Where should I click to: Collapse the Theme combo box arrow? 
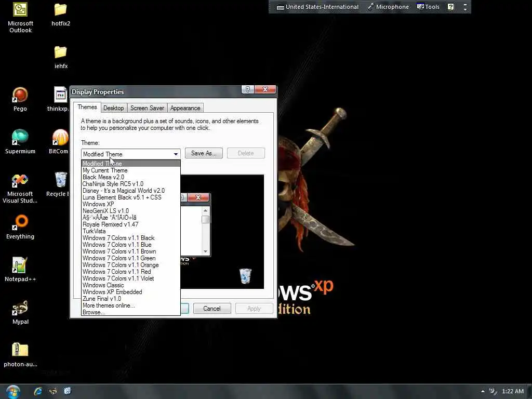(176, 154)
